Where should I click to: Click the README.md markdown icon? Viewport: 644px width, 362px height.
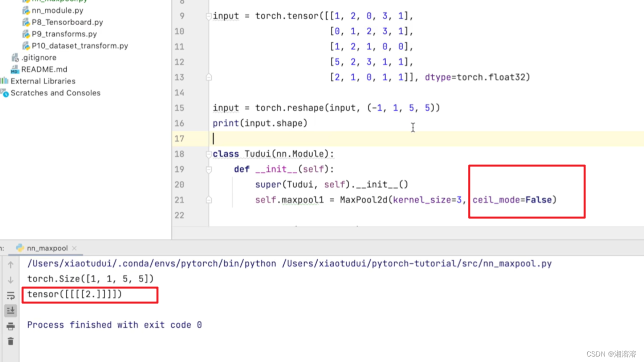15,69
